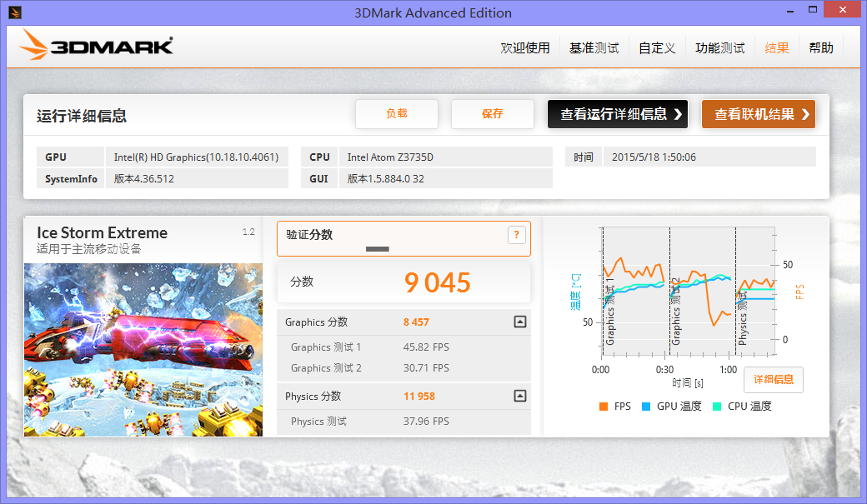Open chart 详细信息 button
The image size is (867, 504).
(x=774, y=380)
